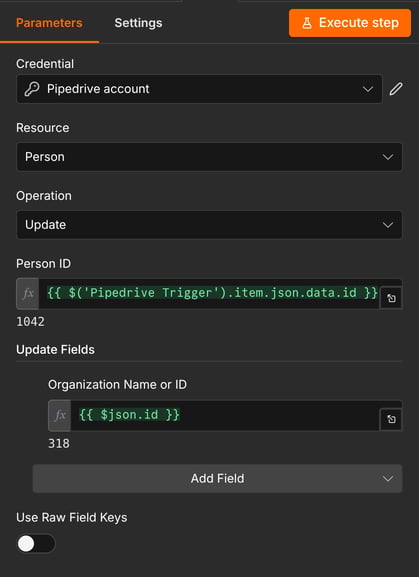Switch to the Parameters tab

tap(49, 23)
